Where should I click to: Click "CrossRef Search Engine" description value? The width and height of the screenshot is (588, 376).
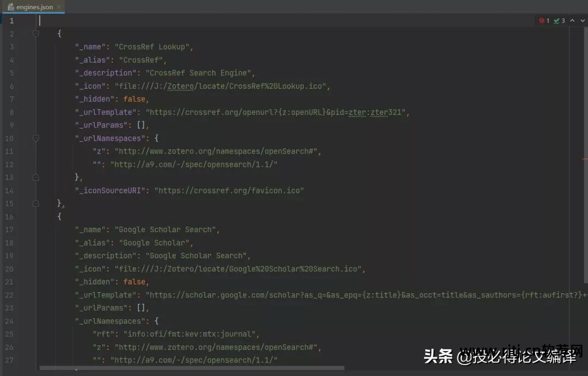click(x=198, y=73)
